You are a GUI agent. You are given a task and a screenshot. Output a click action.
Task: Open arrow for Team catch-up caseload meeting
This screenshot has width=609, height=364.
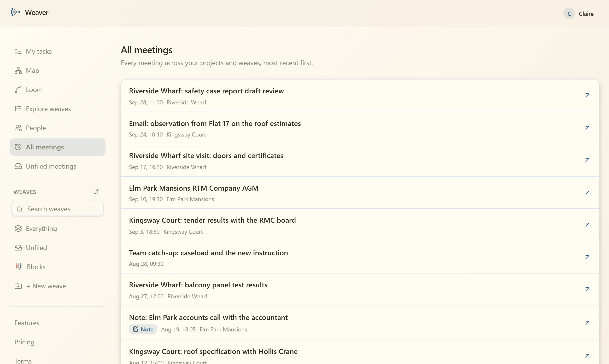[587, 257]
